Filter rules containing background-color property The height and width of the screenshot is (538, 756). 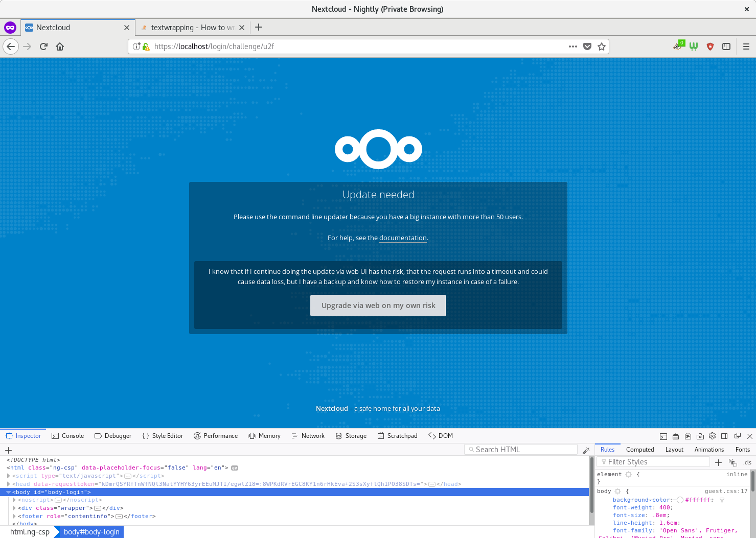click(x=722, y=500)
